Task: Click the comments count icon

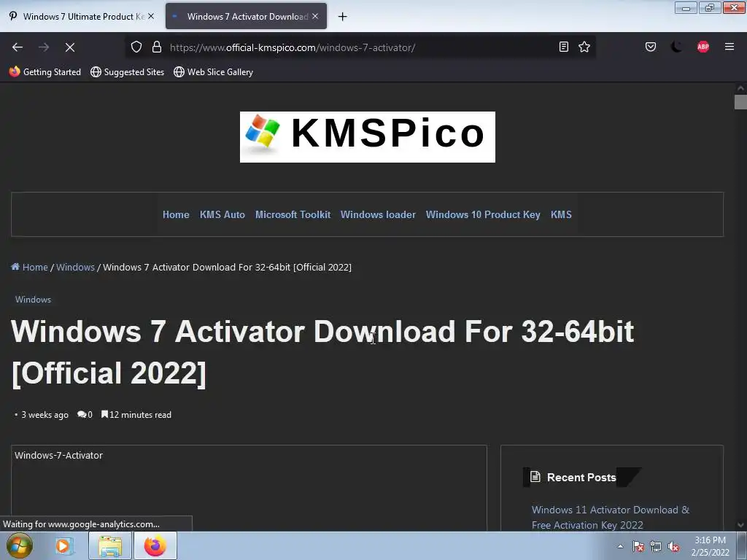Action: click(82, 415)
